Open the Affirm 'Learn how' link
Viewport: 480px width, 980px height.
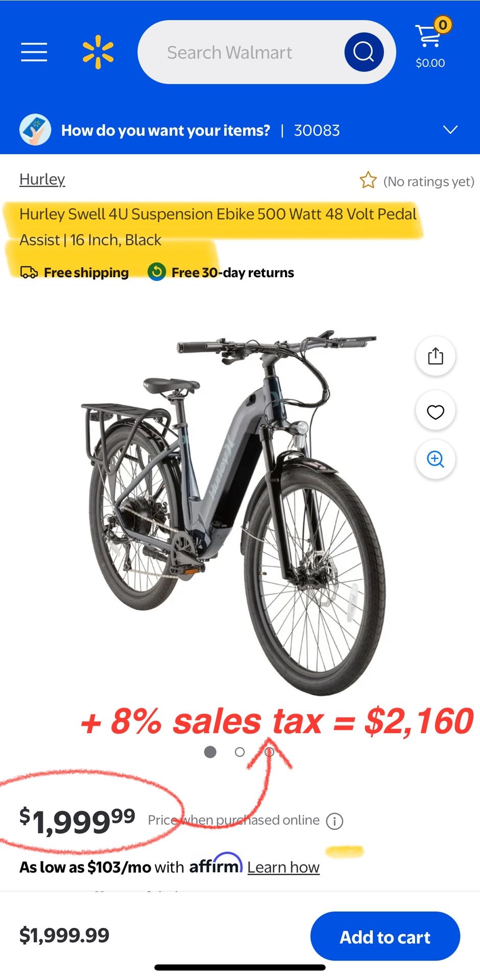[283, 867]
